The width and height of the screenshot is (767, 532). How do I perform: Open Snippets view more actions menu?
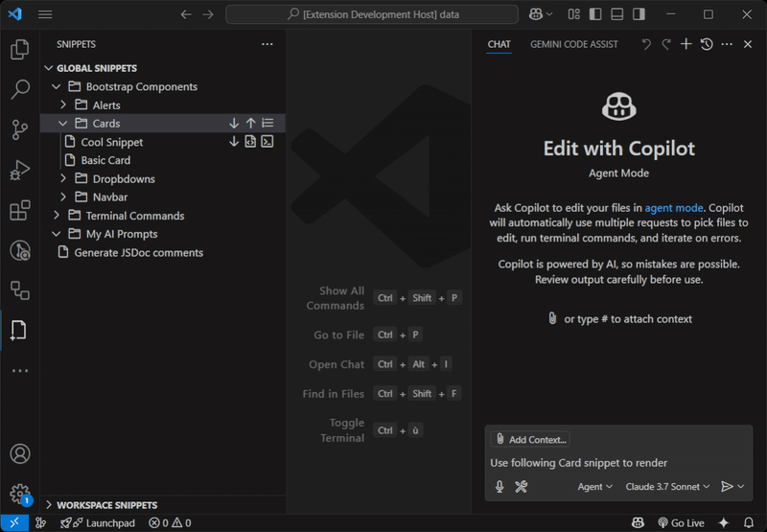tap(267, 44)
